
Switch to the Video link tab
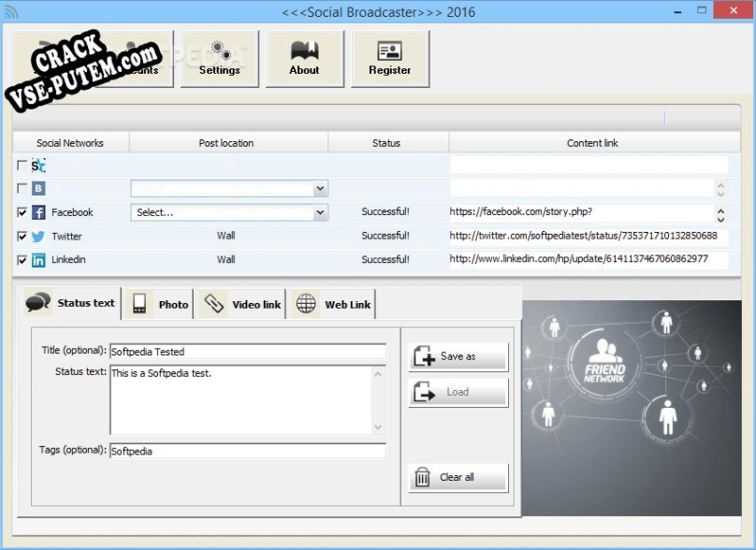[242, 304]
